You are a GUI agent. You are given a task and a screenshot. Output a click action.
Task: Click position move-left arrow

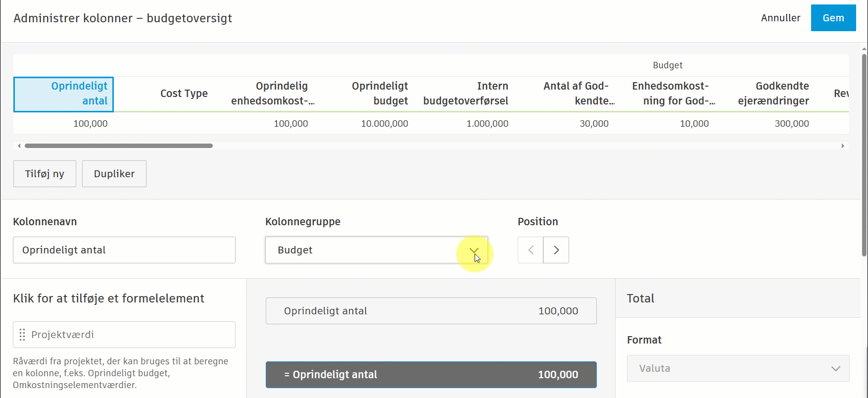pyautogui.click(x=530, y=250)
